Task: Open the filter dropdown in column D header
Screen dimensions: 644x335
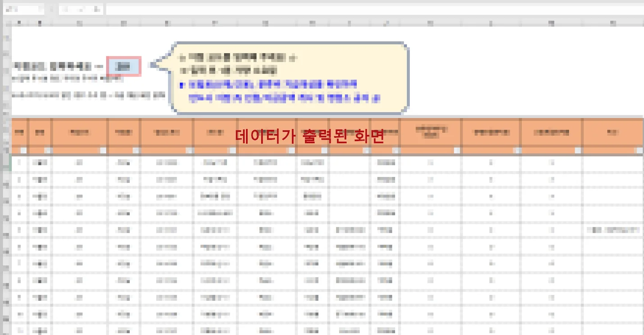Action: tap(135, 150)
